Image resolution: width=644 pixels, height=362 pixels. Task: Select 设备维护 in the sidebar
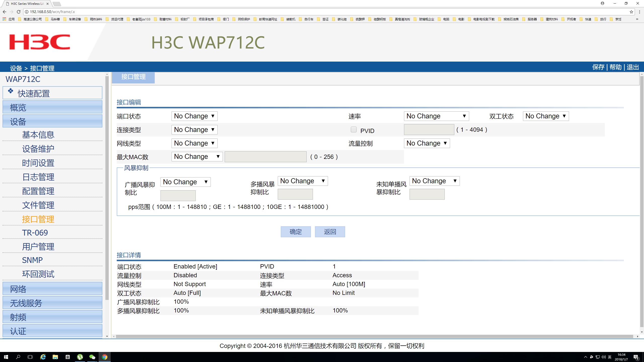click(38, 149)
